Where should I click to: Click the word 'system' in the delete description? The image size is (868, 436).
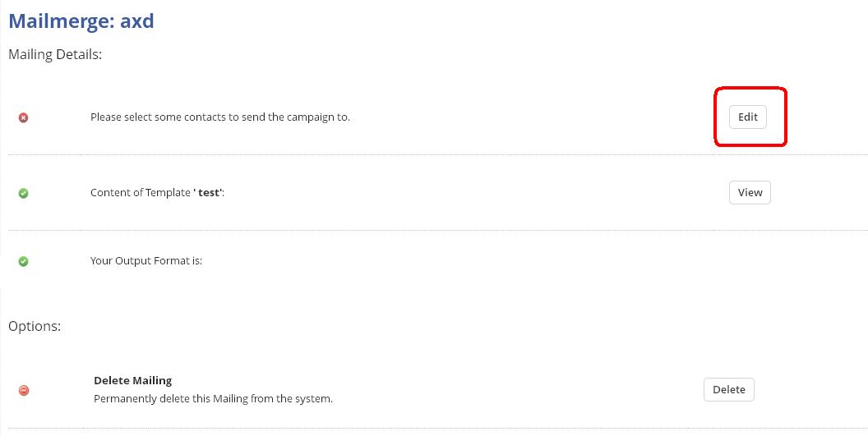316,398
